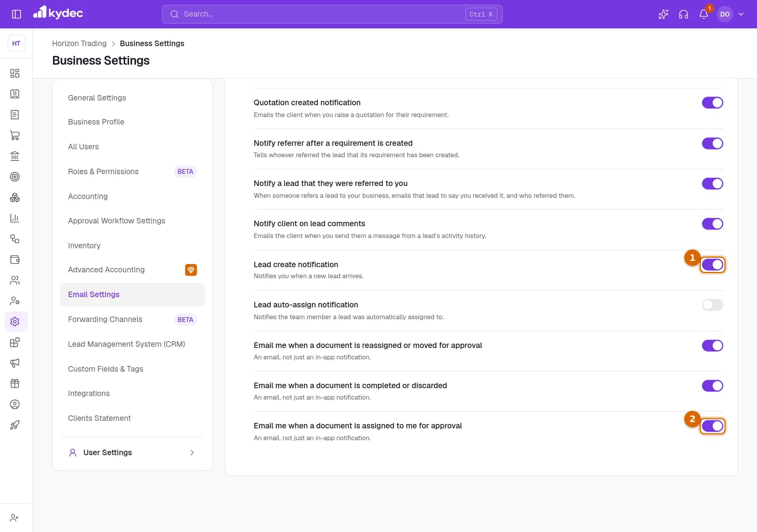Open the contacts badge icon in sidebar
Viewport: 757px width, 532px height.
click(x=15, y=94)
